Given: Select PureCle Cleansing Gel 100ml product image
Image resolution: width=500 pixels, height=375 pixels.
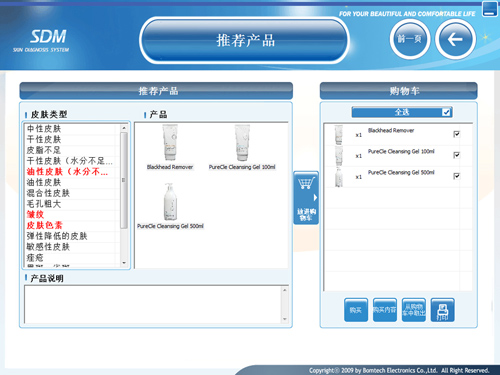Looking at the screenshot, I should 242,143.
